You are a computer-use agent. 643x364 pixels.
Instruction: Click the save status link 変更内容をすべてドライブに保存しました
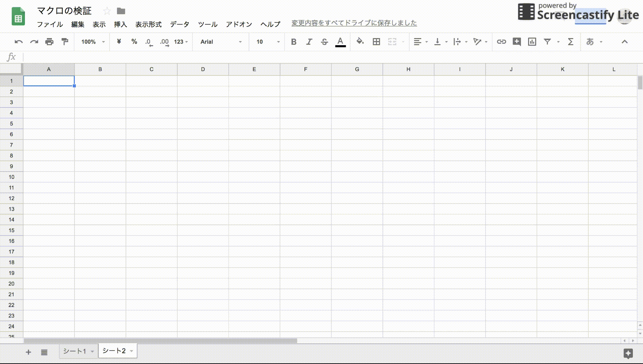point(354,23)
